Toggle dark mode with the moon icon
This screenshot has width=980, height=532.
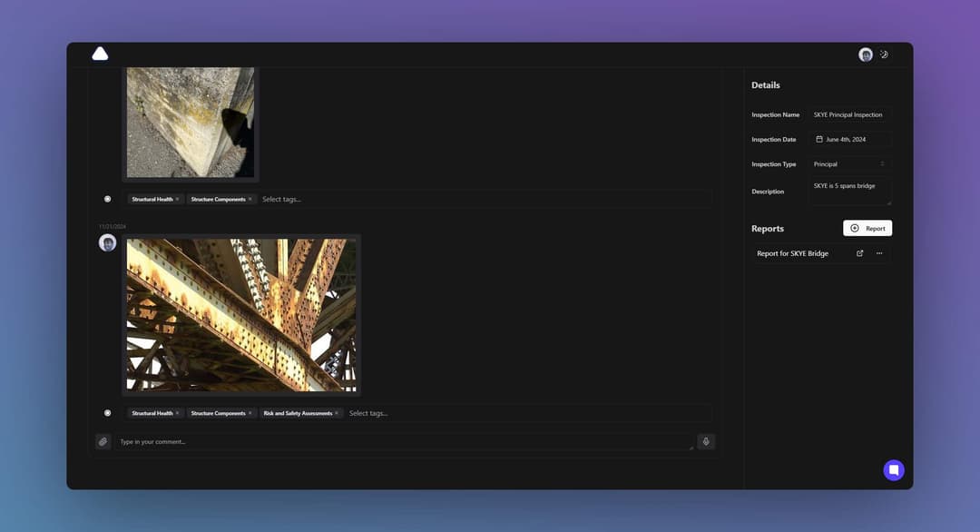point(884,54)
